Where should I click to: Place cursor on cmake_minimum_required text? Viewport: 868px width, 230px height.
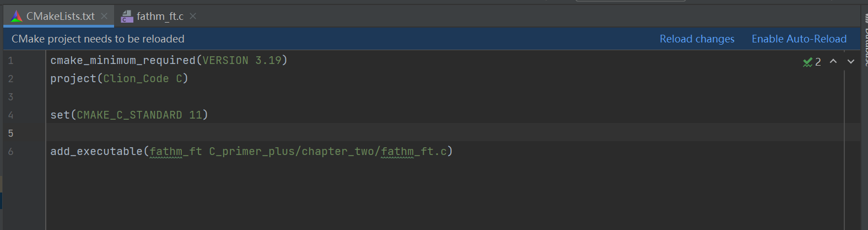123,60
